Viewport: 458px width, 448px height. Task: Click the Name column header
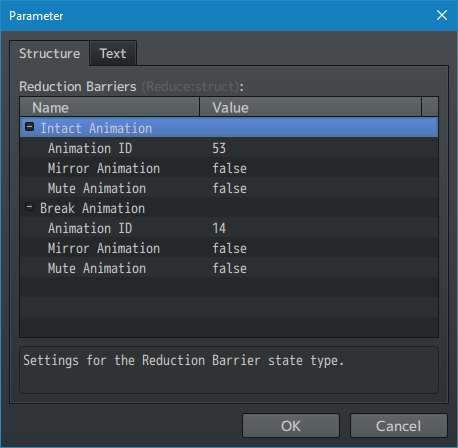coord(110,107)
